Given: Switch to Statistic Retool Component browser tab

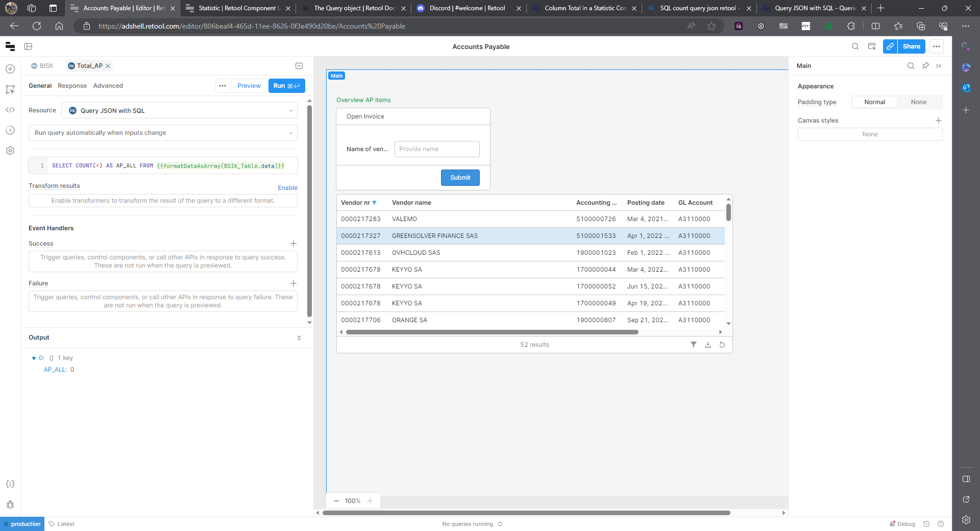Looking at the screenshot, I should (238, 8).
